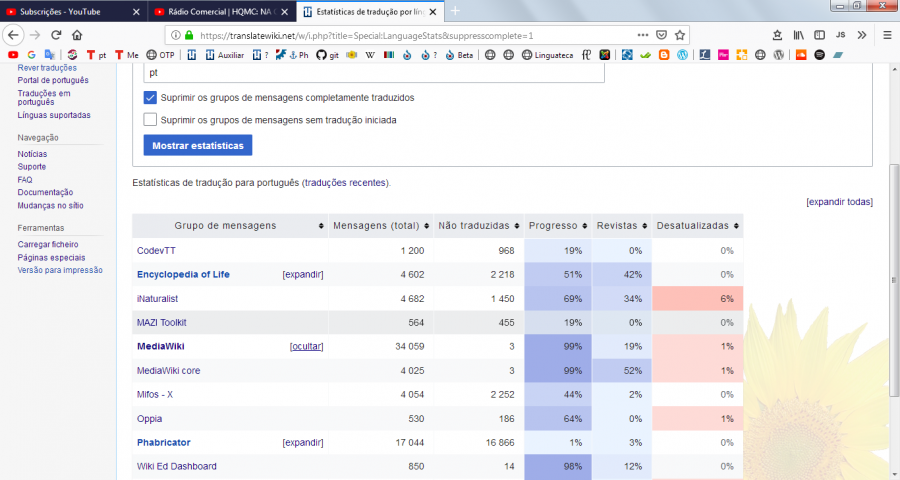Open the T Me bookmark
This screenshot has height=480, width=900.
click(126, 55)
